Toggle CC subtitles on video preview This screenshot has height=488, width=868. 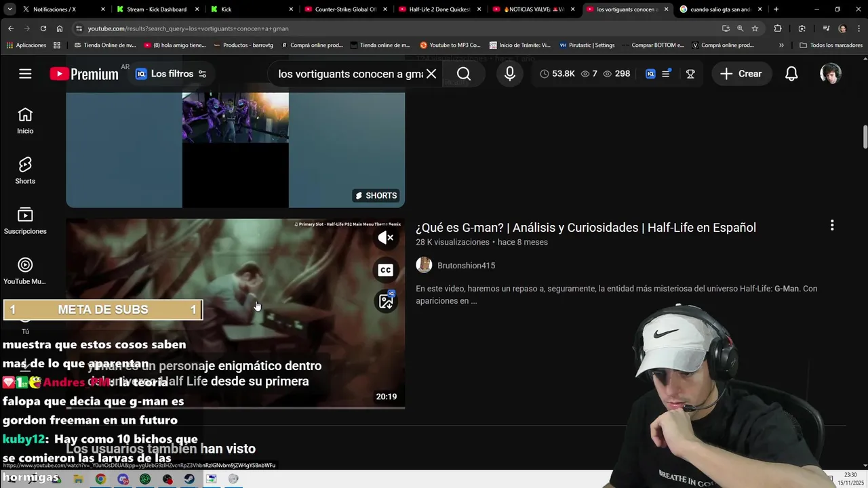click(x=386, y=270)
